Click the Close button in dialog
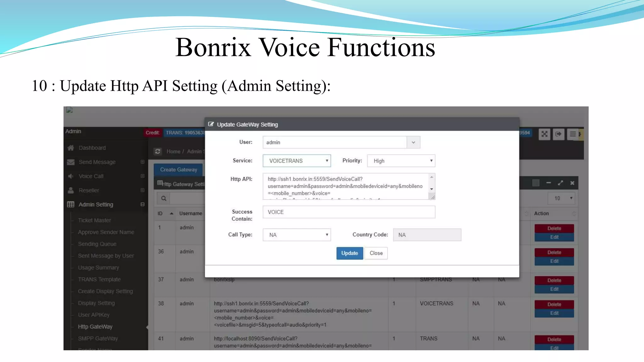Image resolution: width=644 pixels, height=362 pixels. point(376,253)
